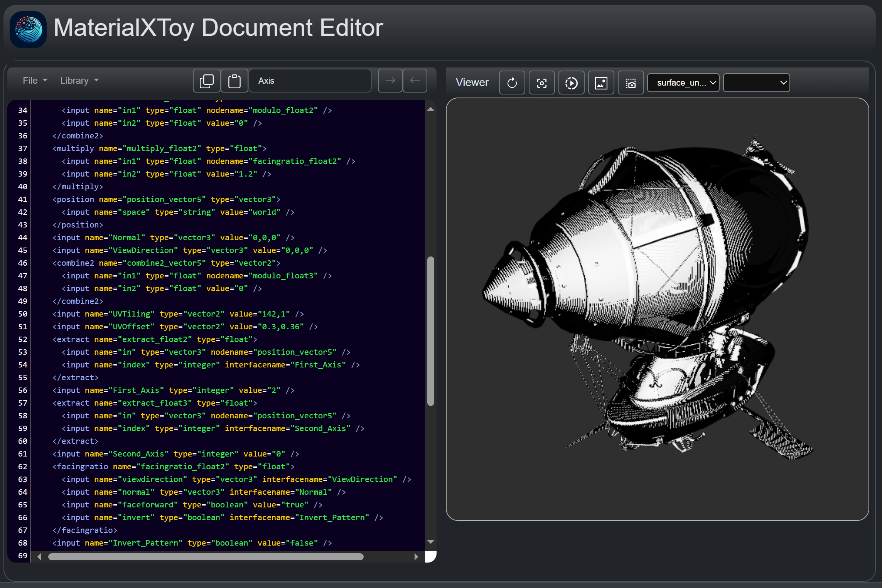Click the "142,1" value on line 50

(x=274, y=314)
